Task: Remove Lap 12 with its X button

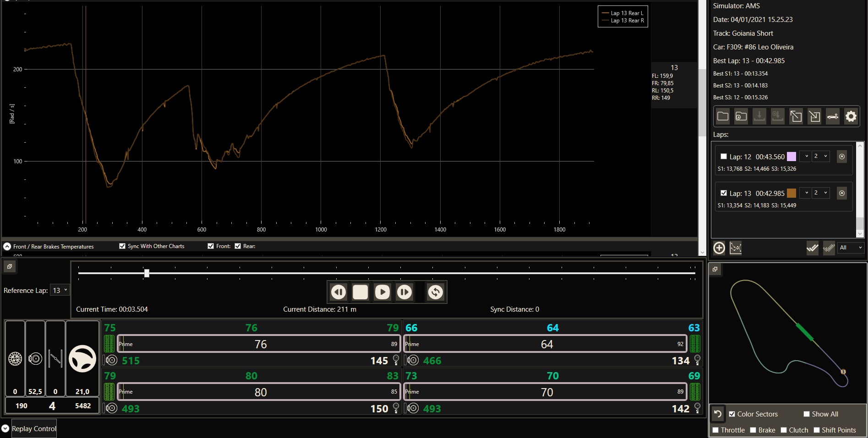Action: (841, 157)
